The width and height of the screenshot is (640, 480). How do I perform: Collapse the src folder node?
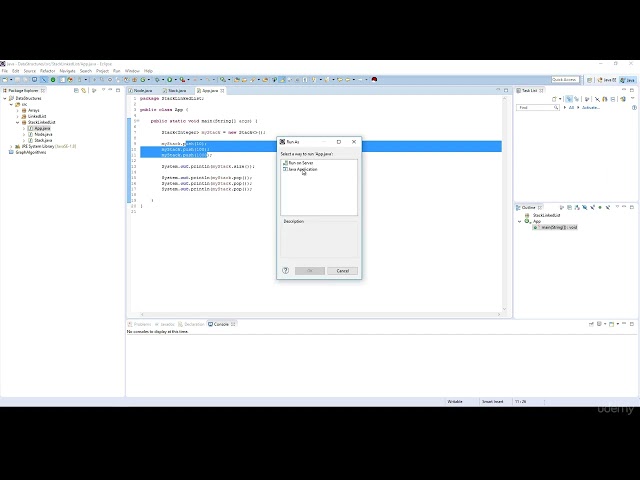click(x=11, y=104)
